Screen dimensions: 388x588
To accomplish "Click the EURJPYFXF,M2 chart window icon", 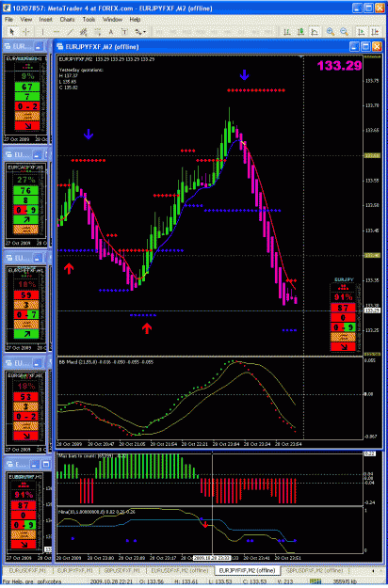I will coord(59,46).
